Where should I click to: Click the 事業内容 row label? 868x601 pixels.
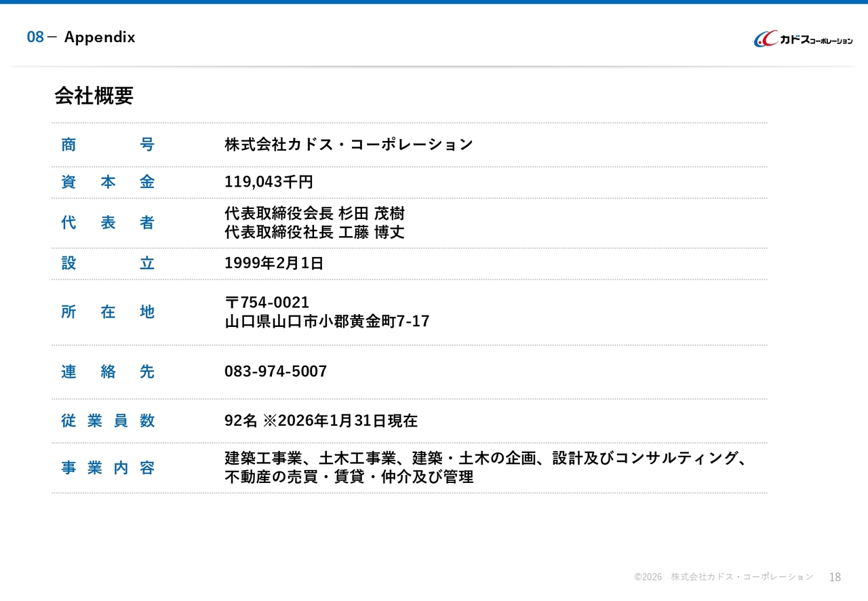[x=108, y=468]
